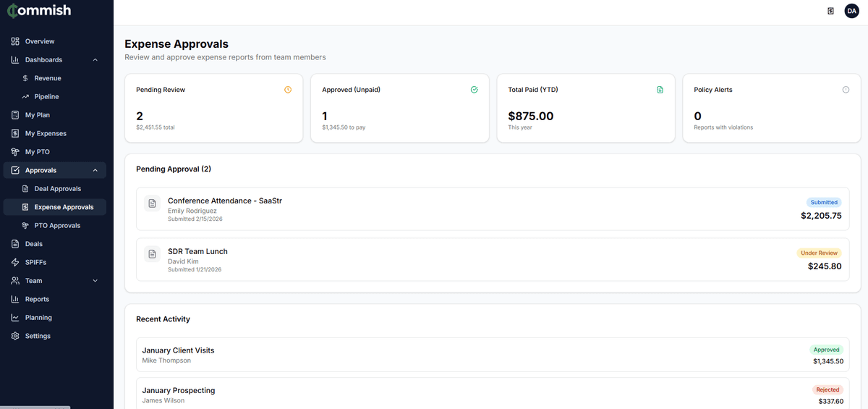Screen dimensions: 868x409
Task: Navigate to My Plan
Action: click(x=55, y=115)
